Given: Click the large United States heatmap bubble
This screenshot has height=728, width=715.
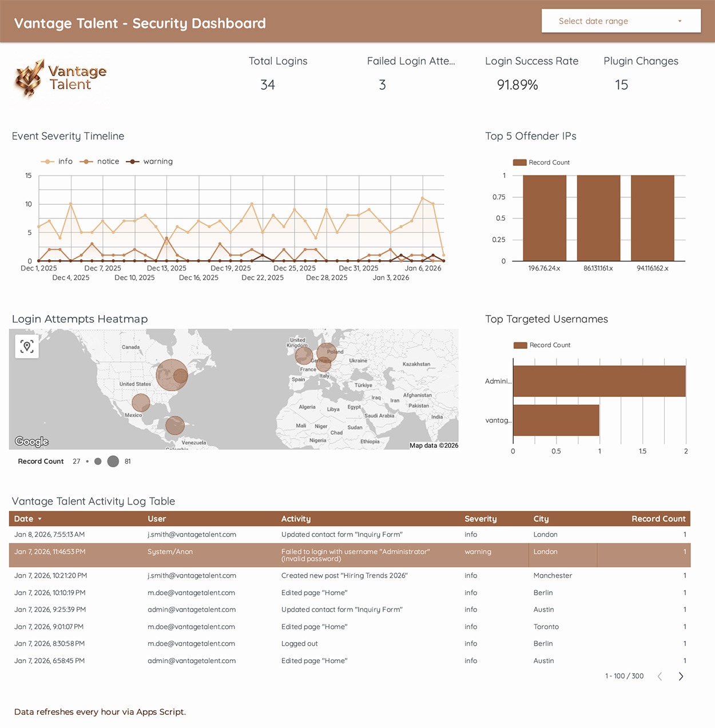Looking at the screenshot, I should click(x=170, y=375).
